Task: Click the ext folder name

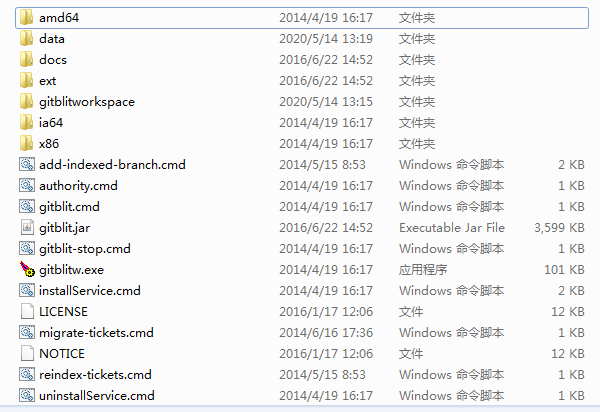Action: [x=47, y=81]
